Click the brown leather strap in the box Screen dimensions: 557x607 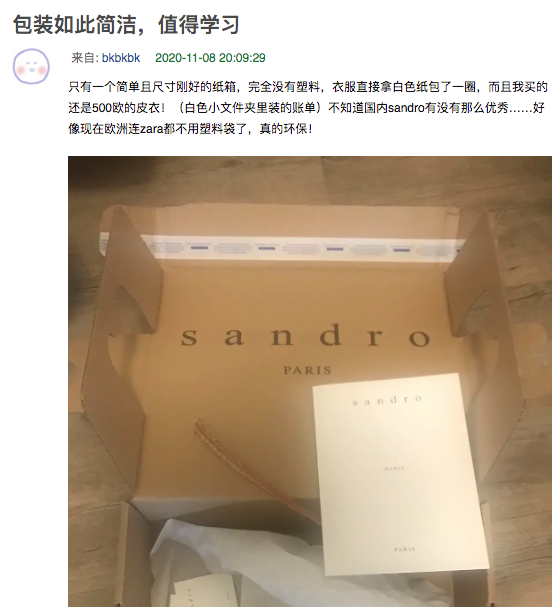pyautogui.click(x=255, y=470)
